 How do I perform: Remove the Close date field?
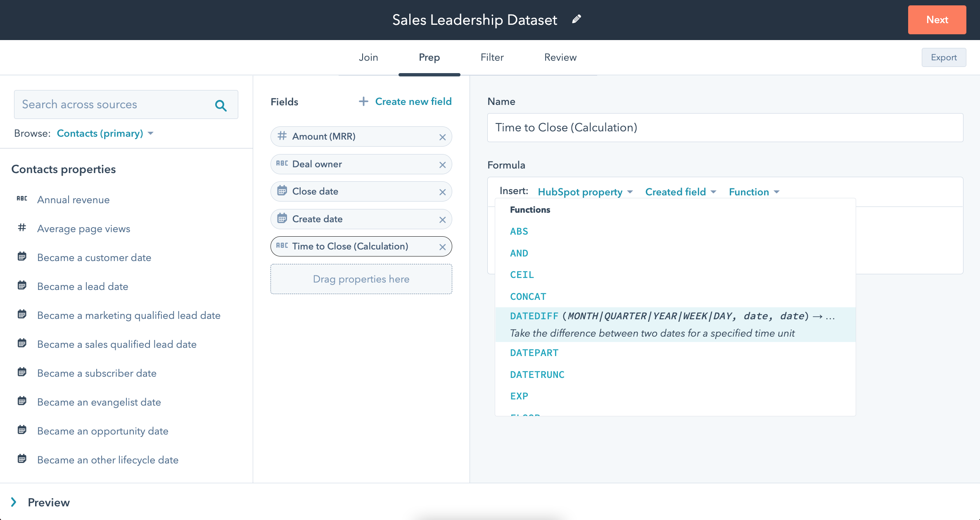pos(442,192)
